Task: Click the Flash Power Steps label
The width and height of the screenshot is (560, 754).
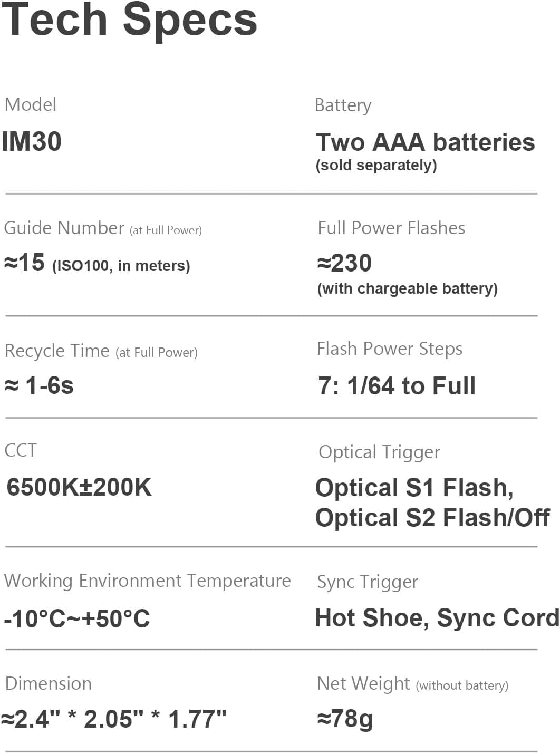Action: tap(389, 349)
